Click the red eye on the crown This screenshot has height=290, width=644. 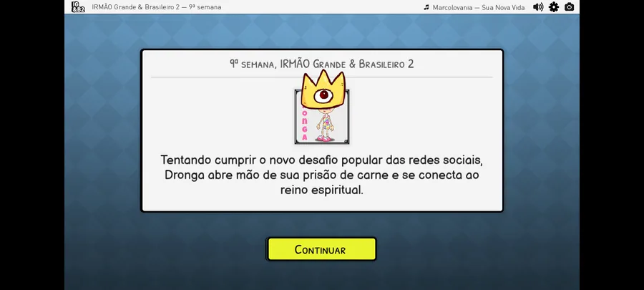(323, 95)
